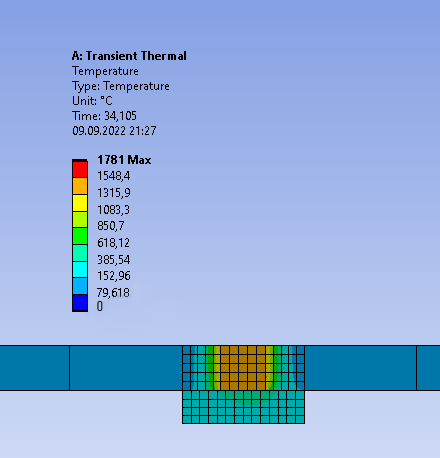Select the yellow-green legend band
Viewport: 440px width, 458px height.
(x=80, y=219)
